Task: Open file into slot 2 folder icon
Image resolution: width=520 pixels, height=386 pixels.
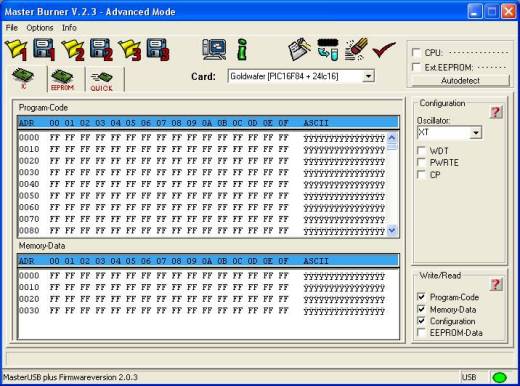Action: [73, 50]
